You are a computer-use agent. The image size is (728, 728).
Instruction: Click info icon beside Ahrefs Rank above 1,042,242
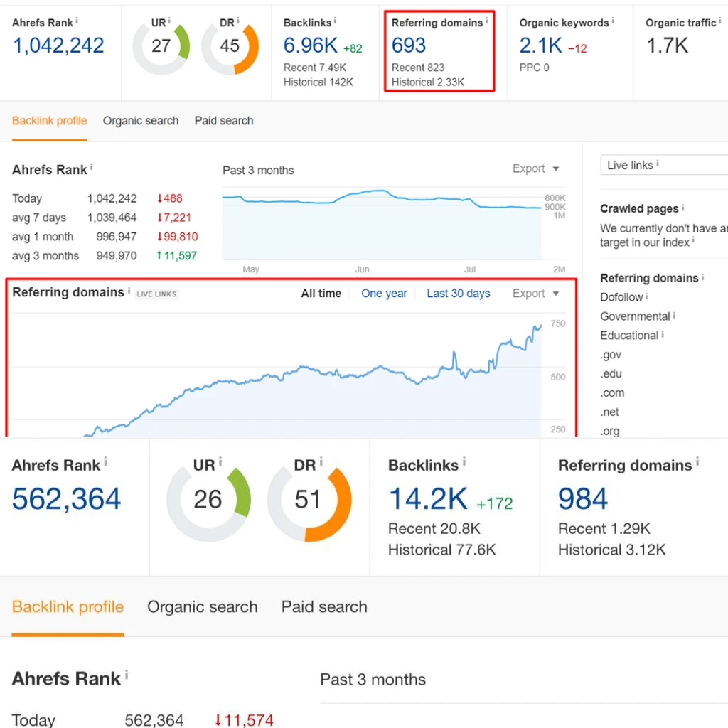(x=77, y=21)
